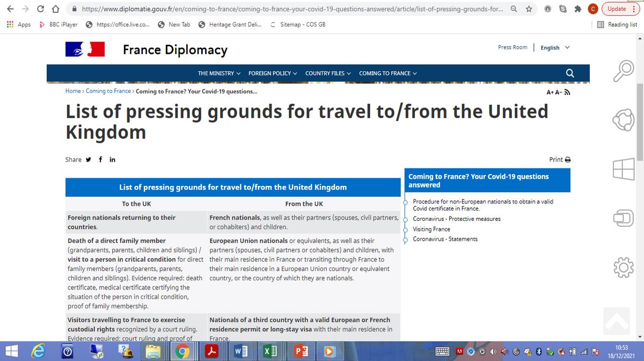
Task: Open Visiting France sidebar link
Action: pyautogui.click(x=431, y=229)
